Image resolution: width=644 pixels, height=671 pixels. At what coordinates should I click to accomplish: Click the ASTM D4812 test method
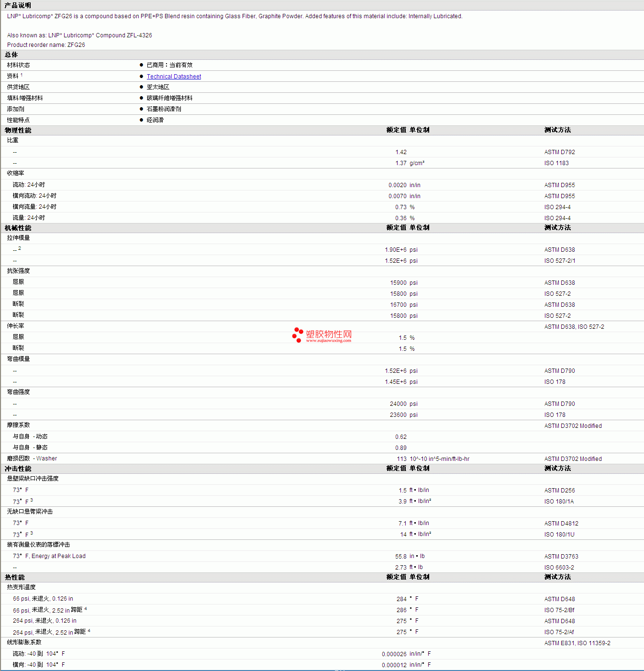point(561,524)
